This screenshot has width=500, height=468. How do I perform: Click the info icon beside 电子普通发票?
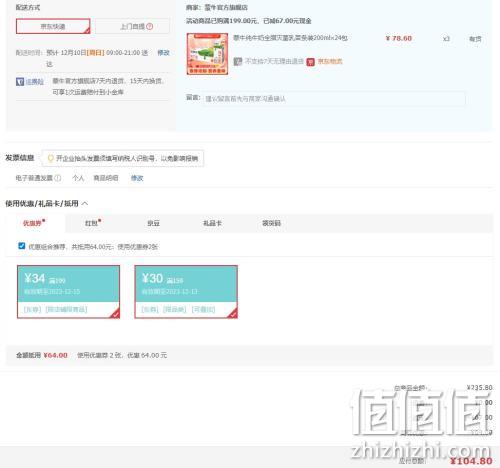[58, 178]
